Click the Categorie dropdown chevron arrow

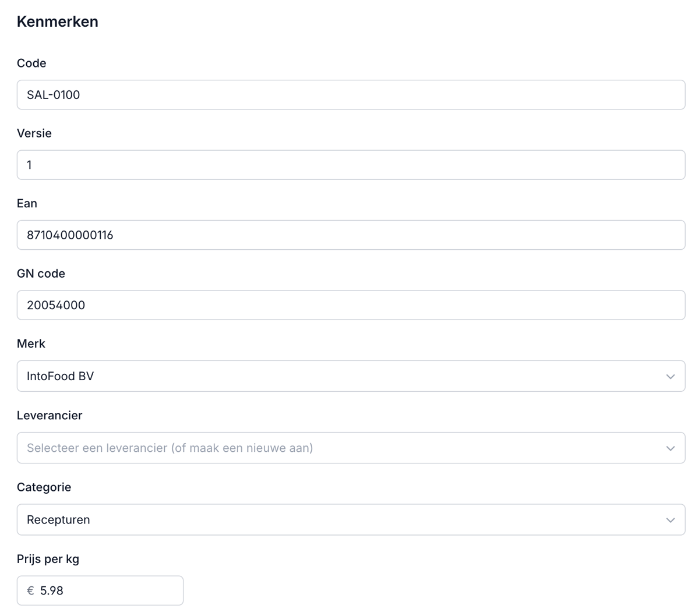pos(670,520)
